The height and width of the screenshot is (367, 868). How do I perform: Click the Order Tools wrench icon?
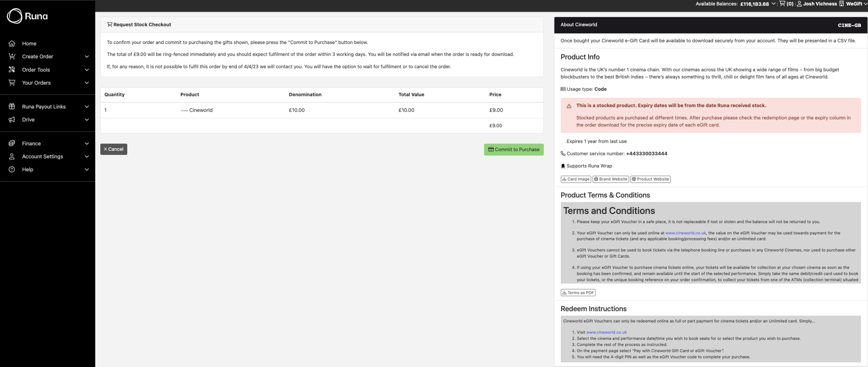12,69
